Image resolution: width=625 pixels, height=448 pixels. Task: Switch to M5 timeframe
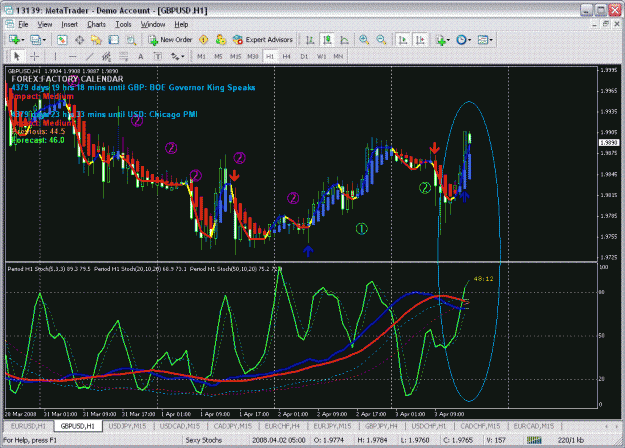point(218,57)
